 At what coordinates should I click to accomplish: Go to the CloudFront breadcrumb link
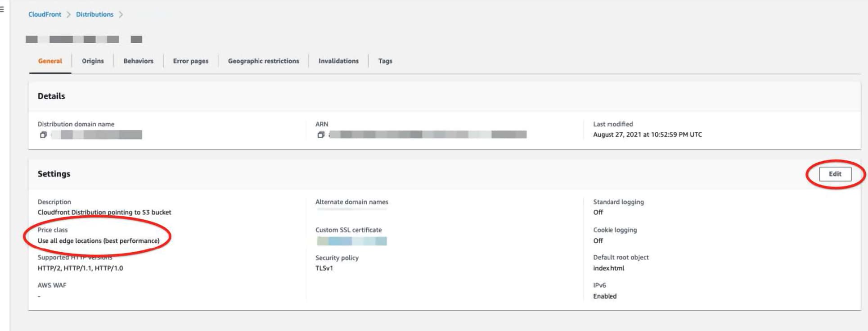[x=45, y=14]
